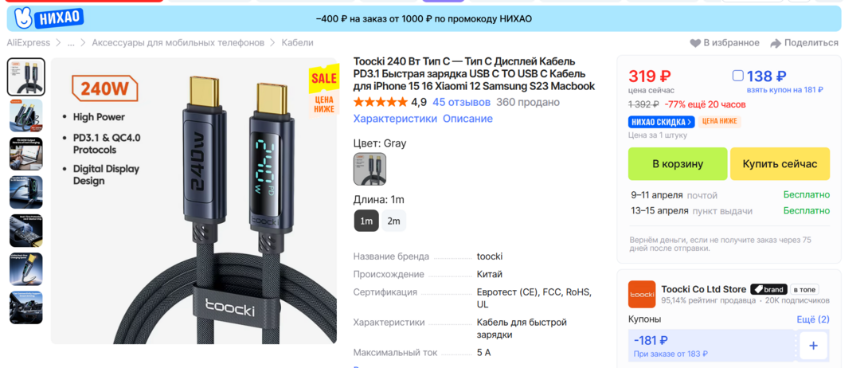
Task: Expand collapsed breadcrumb ellipsis
Action: pyautogui.click(x=71, y=43)
